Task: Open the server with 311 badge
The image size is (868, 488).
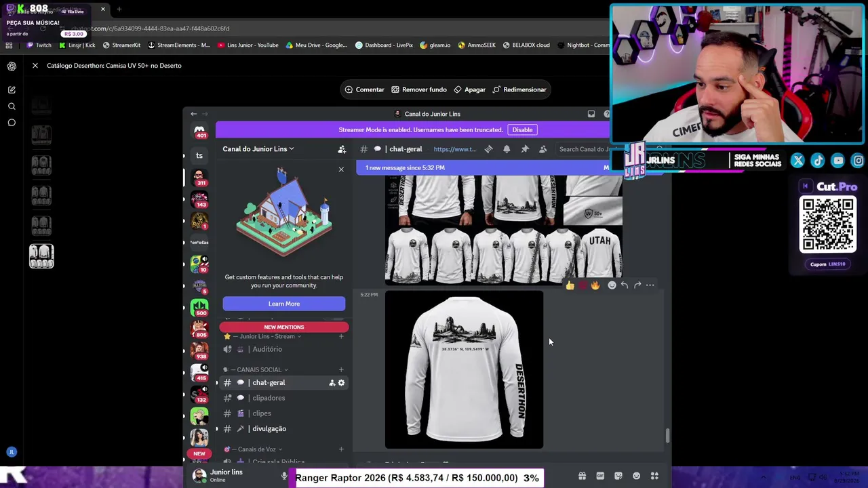Action: [x=199, y=178]
